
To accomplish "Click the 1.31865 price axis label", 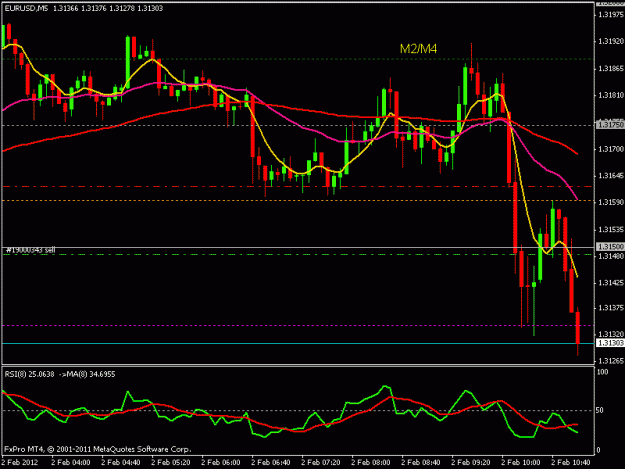I will pos(611,69).
